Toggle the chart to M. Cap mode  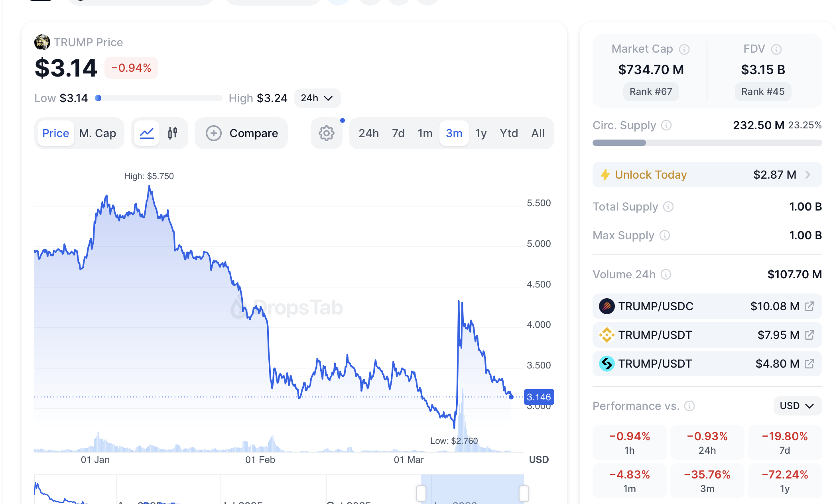98,133
